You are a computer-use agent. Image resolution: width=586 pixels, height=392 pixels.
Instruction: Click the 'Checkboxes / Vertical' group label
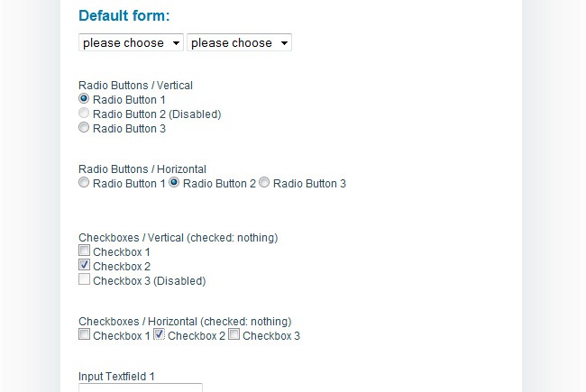[x=178, y=238]
